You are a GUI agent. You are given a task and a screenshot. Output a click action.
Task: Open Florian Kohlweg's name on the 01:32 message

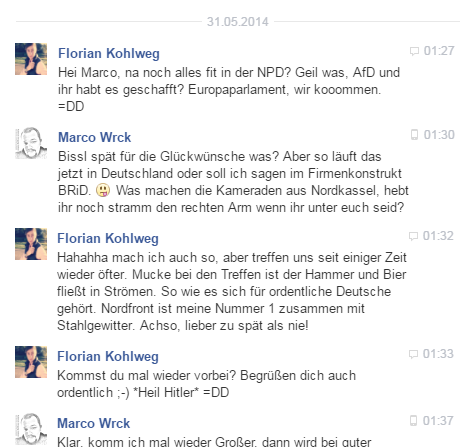click(108, 238)
